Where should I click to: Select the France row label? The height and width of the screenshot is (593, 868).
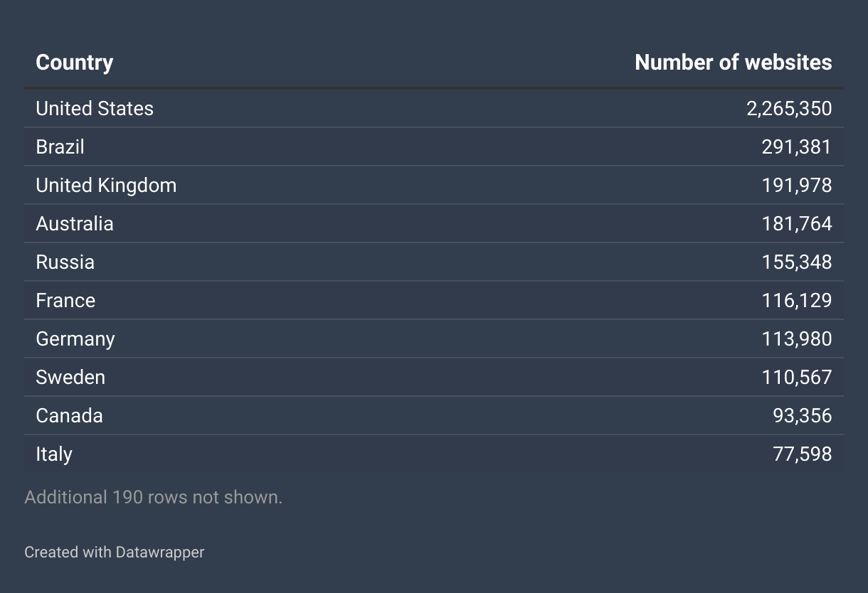[65, 301]
